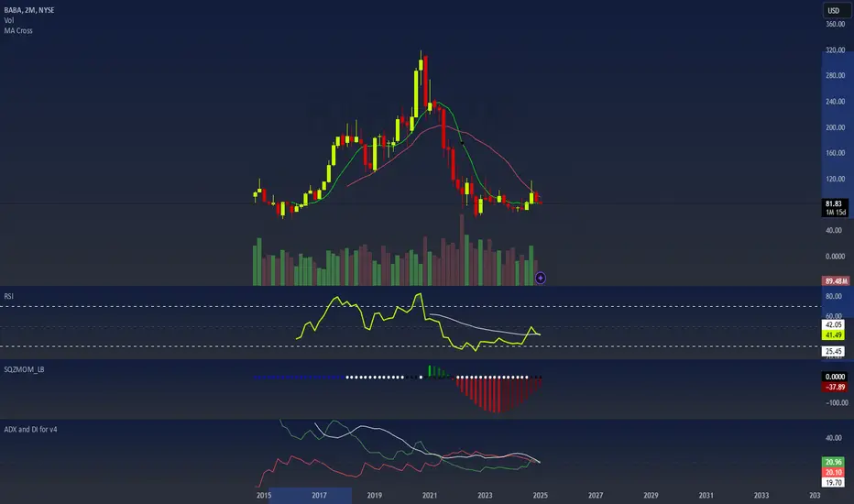Click the 2017 label on time axis
The image size is (854, 504).
[319, 495]
